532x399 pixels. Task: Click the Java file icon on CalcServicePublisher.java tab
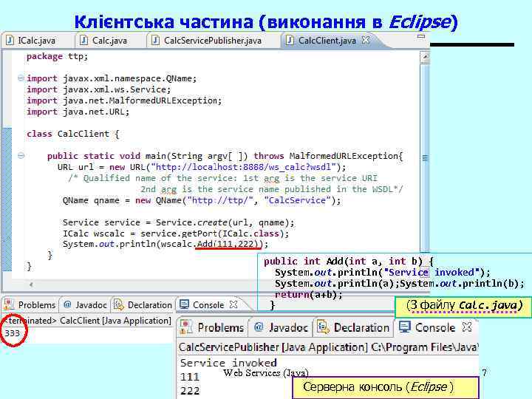pos(155,40)
